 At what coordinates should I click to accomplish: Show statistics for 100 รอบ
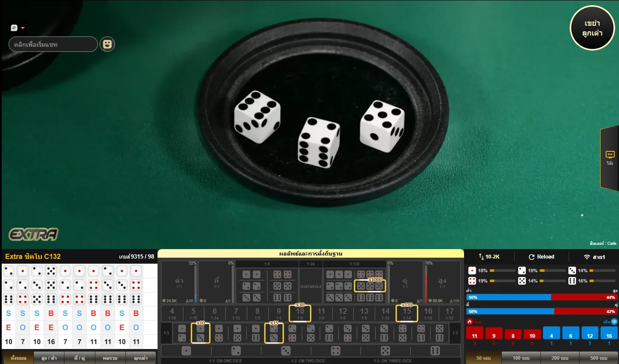521,358
